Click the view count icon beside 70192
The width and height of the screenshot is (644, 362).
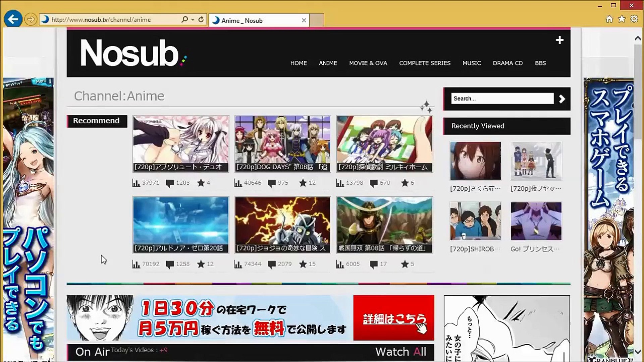click(x=136, y=264)
